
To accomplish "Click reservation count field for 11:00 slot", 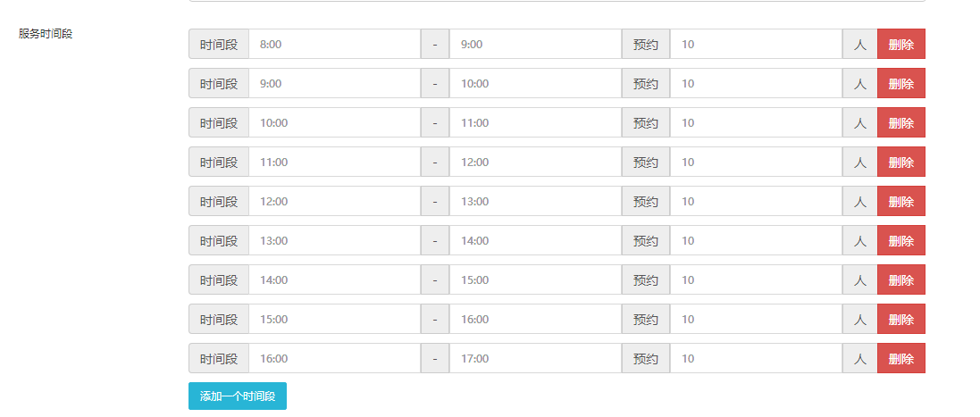I will click(x=755, y=162).
